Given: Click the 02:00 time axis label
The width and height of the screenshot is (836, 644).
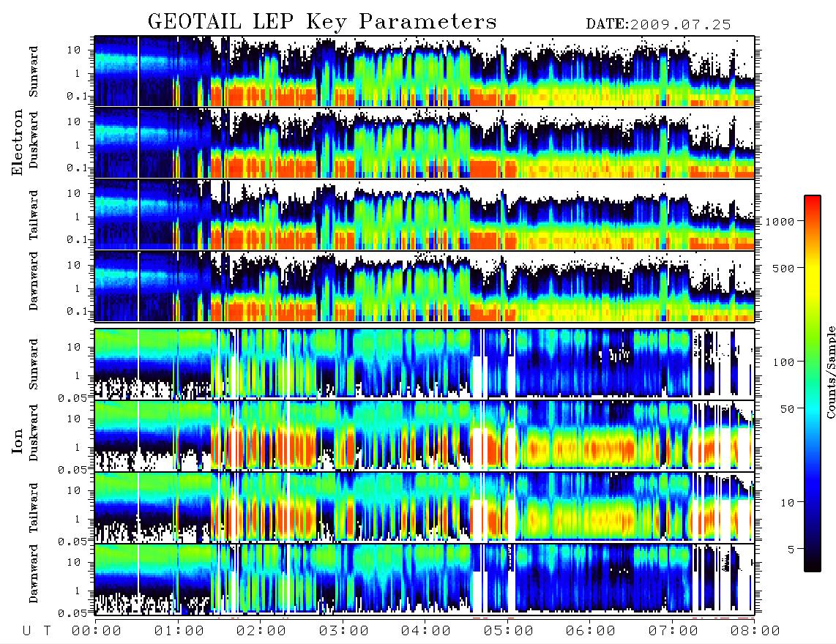Looking at the screenshot, I should 261,632.
